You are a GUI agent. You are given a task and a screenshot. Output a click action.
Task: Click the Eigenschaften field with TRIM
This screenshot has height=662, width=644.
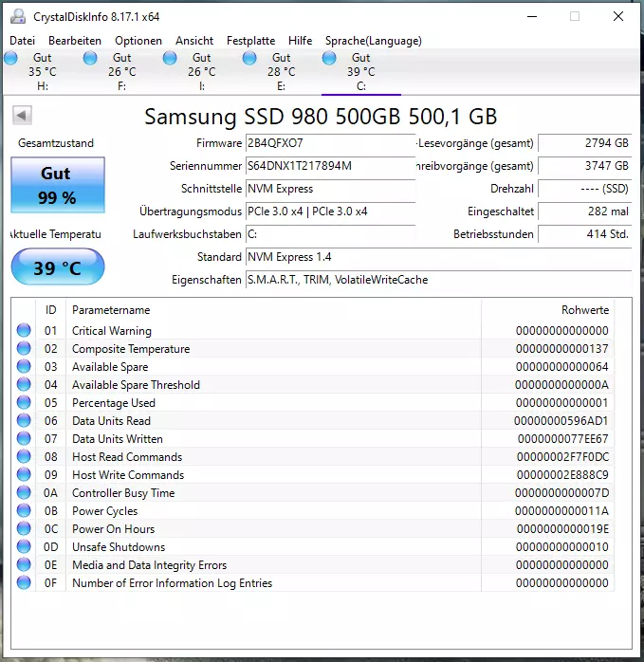[439, 280]
